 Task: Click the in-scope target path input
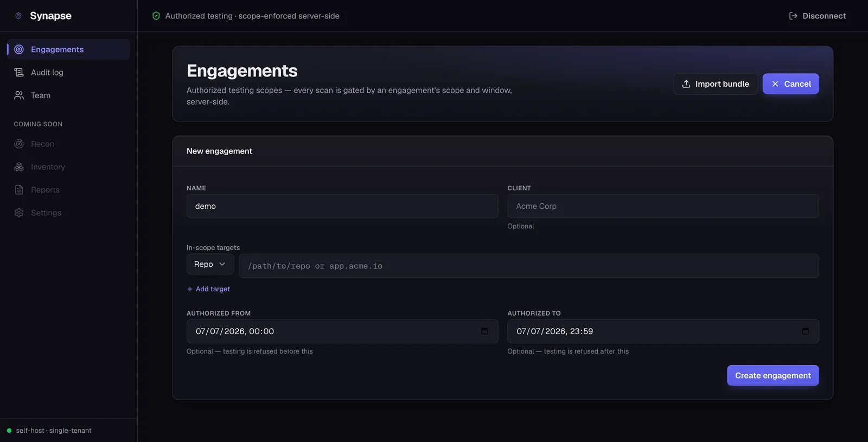click(x=529, y=266)
